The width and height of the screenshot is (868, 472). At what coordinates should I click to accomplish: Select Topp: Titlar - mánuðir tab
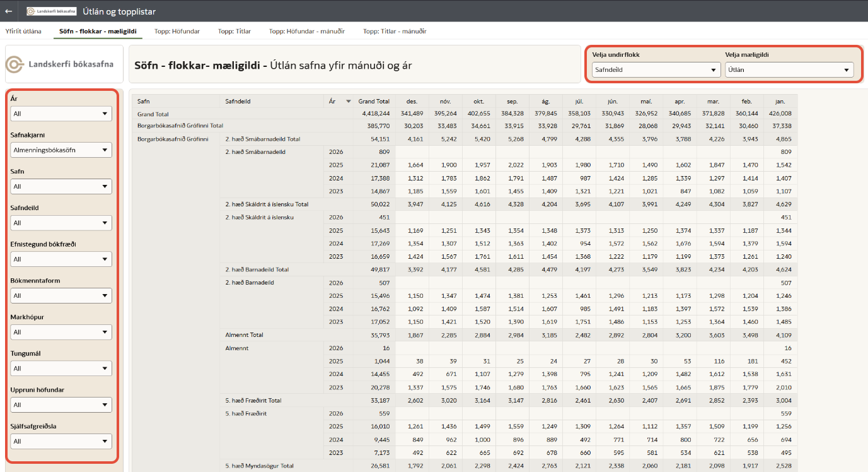(x=395, y=31)
